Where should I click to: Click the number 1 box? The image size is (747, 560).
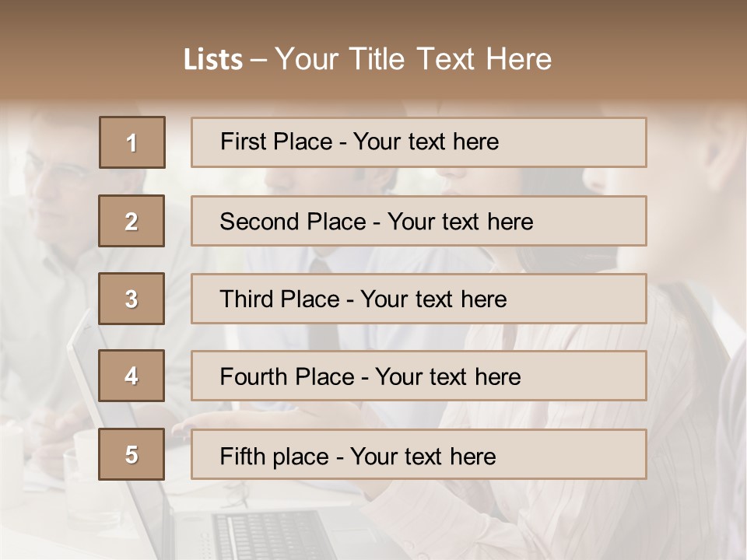[132, 142]
